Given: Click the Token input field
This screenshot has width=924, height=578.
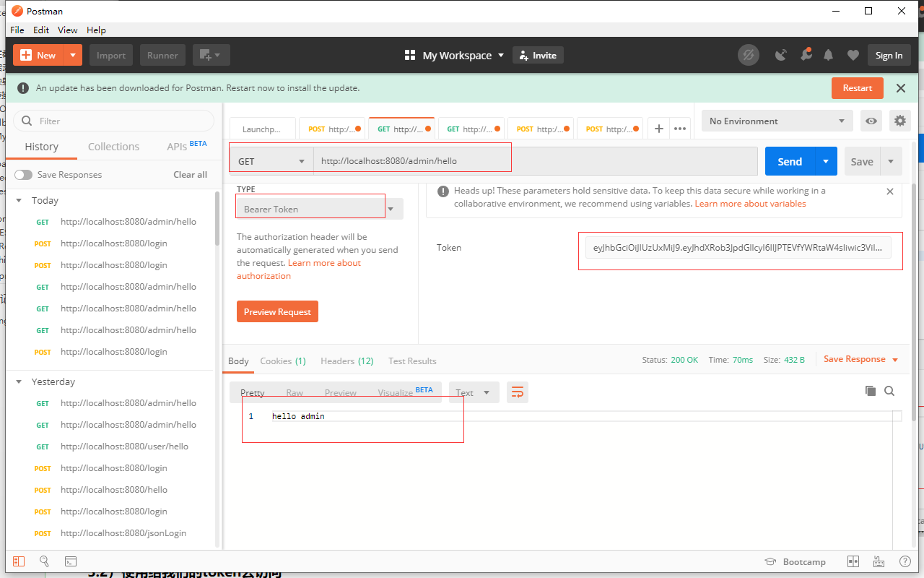Looking at the screenshot, I should (738, 248).
